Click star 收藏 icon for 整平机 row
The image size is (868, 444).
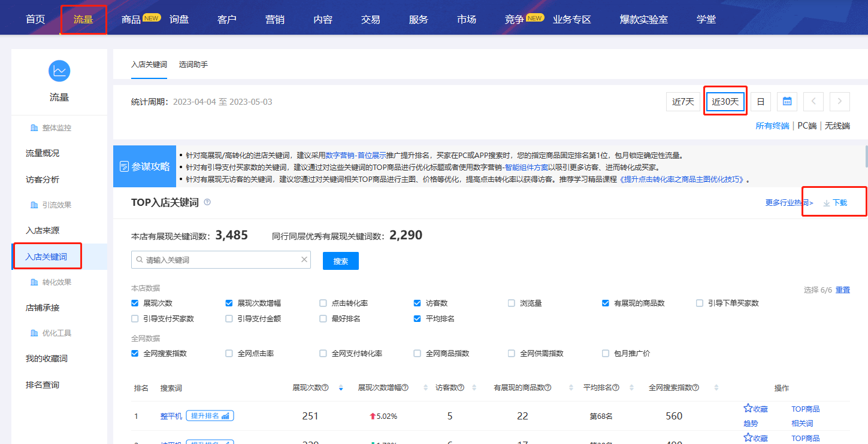pos(748,409)
